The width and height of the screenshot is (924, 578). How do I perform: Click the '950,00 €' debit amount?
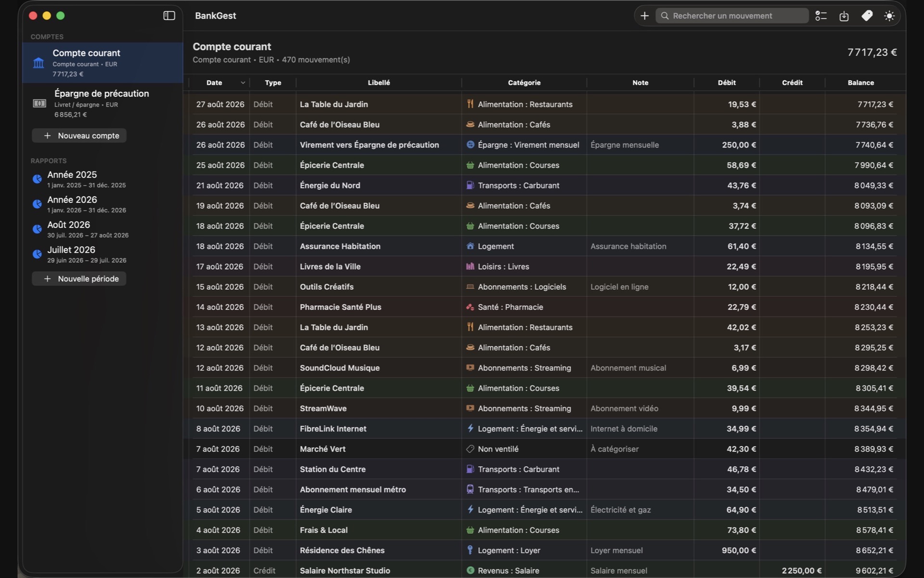pos(739,550)
